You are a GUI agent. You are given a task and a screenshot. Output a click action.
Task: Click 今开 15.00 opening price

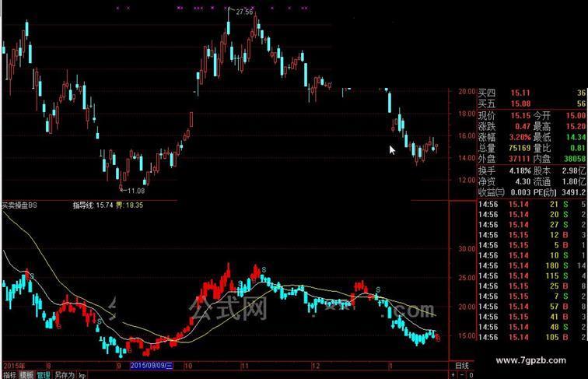(576, 116)
